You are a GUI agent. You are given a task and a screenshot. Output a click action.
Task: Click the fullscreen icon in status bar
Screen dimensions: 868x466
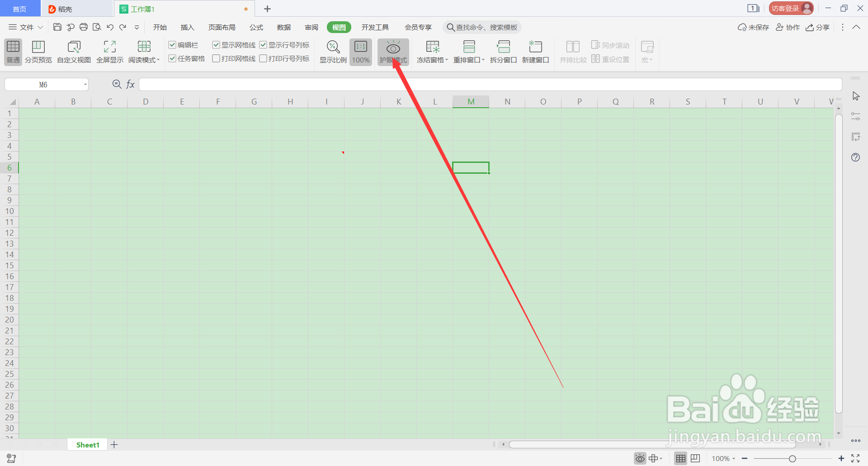(855, 458)
